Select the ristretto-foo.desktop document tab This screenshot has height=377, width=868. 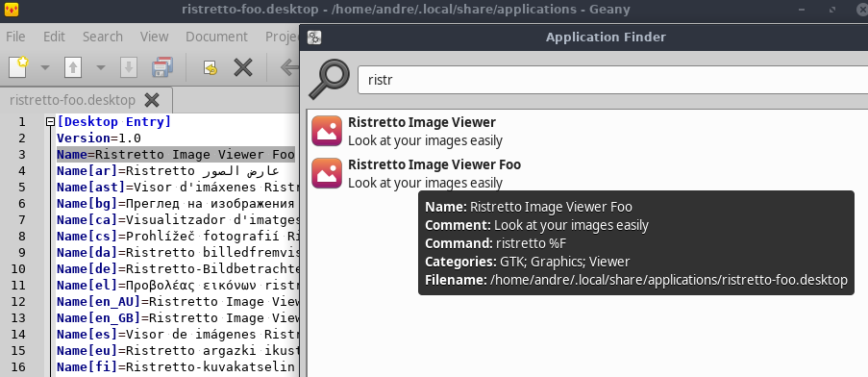click(x=72, y=100)
